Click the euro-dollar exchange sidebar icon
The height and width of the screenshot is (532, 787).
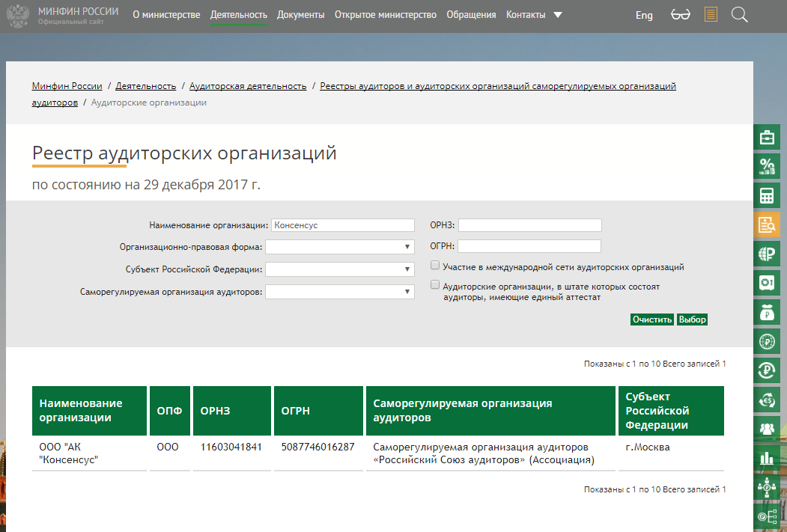[767, 400]
